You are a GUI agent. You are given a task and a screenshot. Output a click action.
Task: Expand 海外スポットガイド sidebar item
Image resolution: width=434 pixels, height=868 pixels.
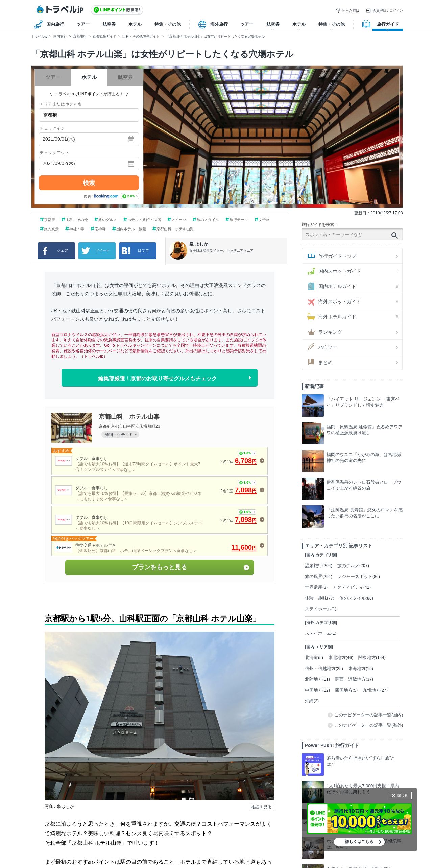(352, 302)
